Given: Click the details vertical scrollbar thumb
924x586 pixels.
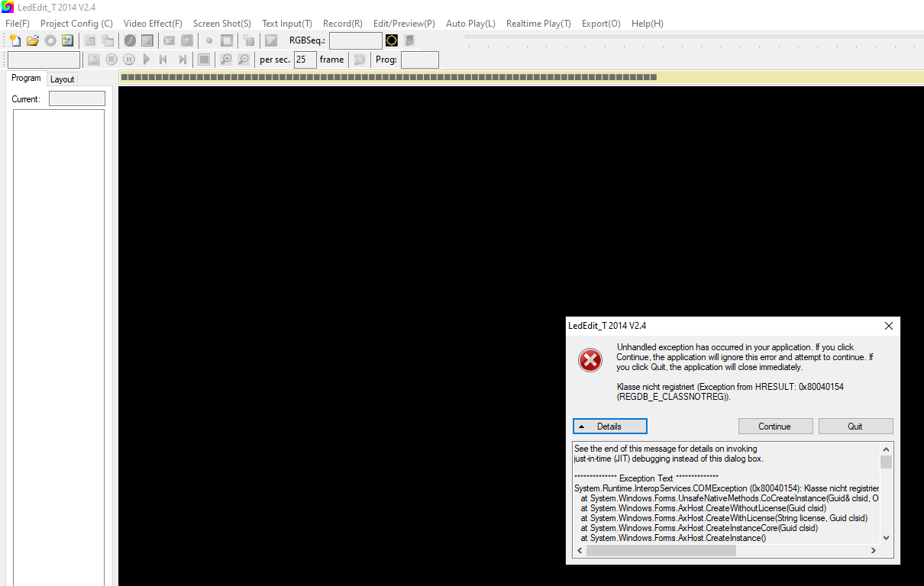Looking at the screenshot, I should pyautogui.click(x=886, y=462).
